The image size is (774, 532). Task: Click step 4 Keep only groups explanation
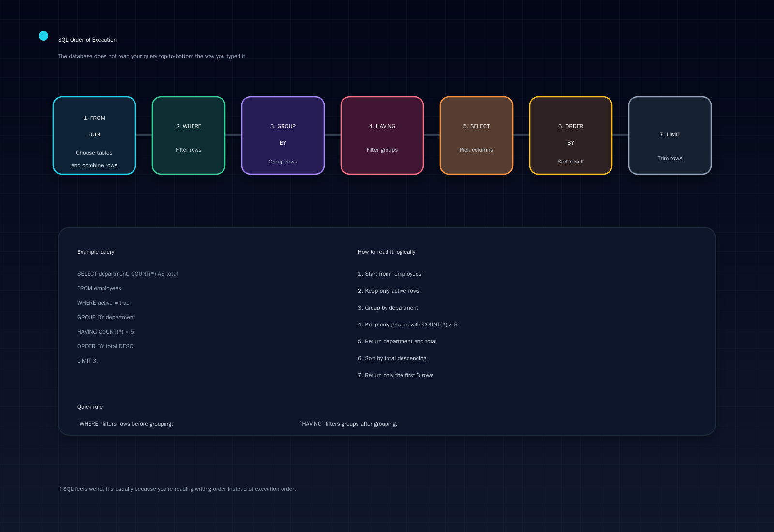click(407, 325)
